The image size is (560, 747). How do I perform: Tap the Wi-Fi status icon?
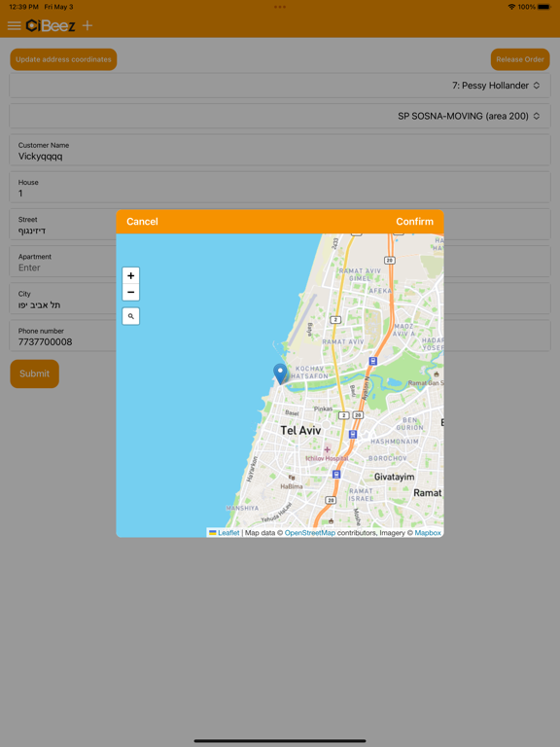(511, 7)
